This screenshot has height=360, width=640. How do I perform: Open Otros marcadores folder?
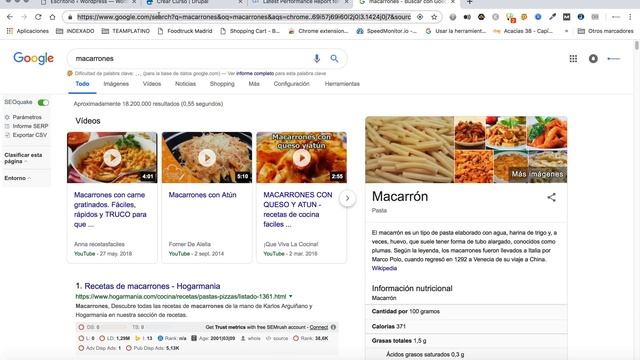coord(606,31)
